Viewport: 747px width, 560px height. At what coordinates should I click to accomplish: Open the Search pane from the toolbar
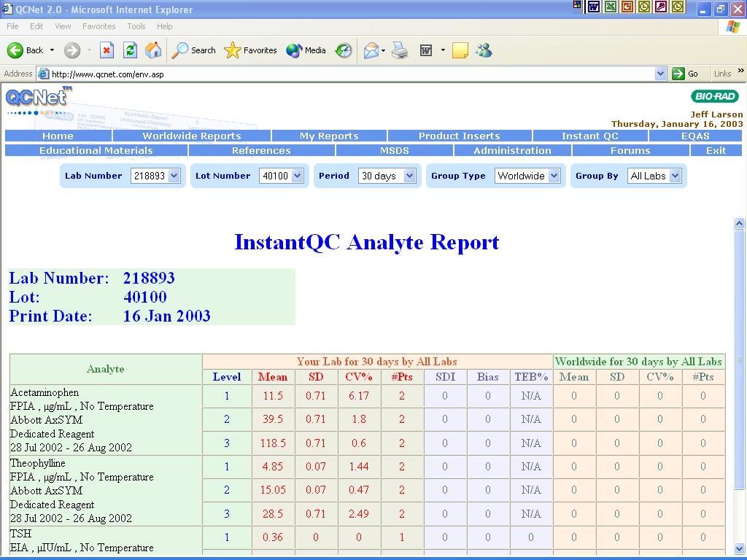click(x=193, y=50)
